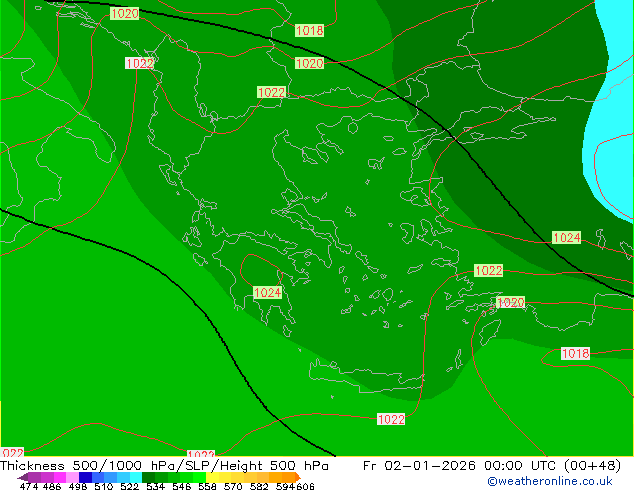Click the dark purple legend swatch above 474
The image size is (634, 490).
tap(34, 477)
